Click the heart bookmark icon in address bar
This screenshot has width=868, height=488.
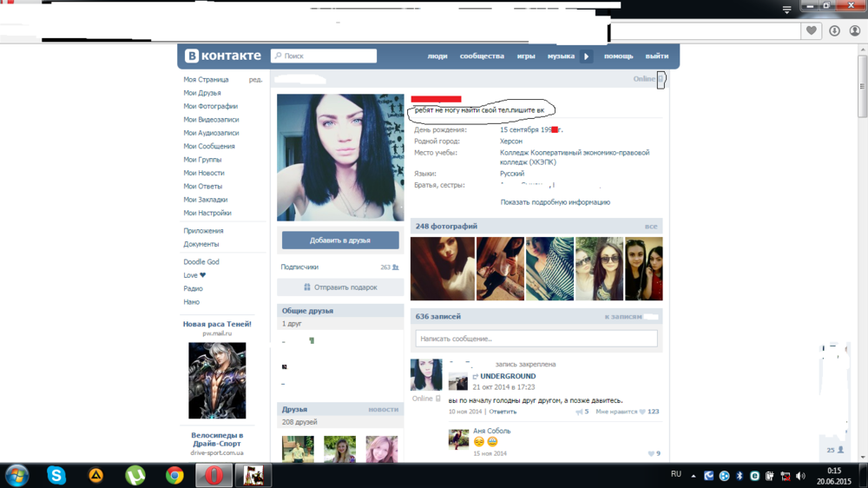click(x=812, y=30)
